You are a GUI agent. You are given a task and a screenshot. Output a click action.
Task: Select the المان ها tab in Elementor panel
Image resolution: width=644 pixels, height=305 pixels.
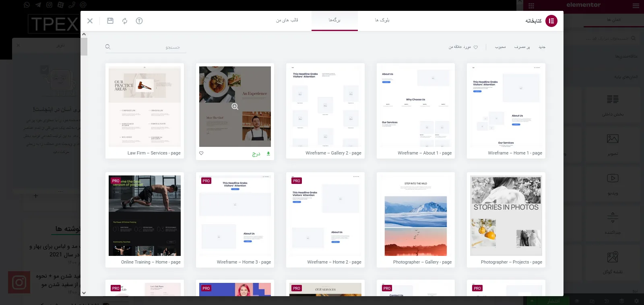pos(614,20)
